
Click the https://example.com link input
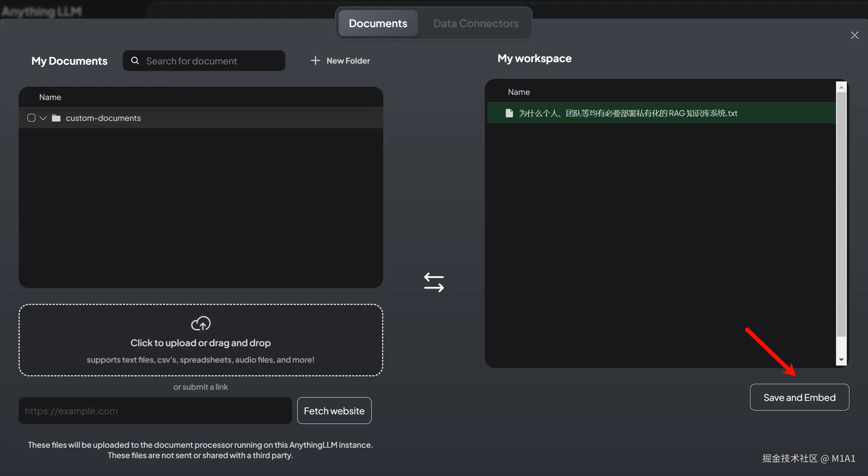155,411
